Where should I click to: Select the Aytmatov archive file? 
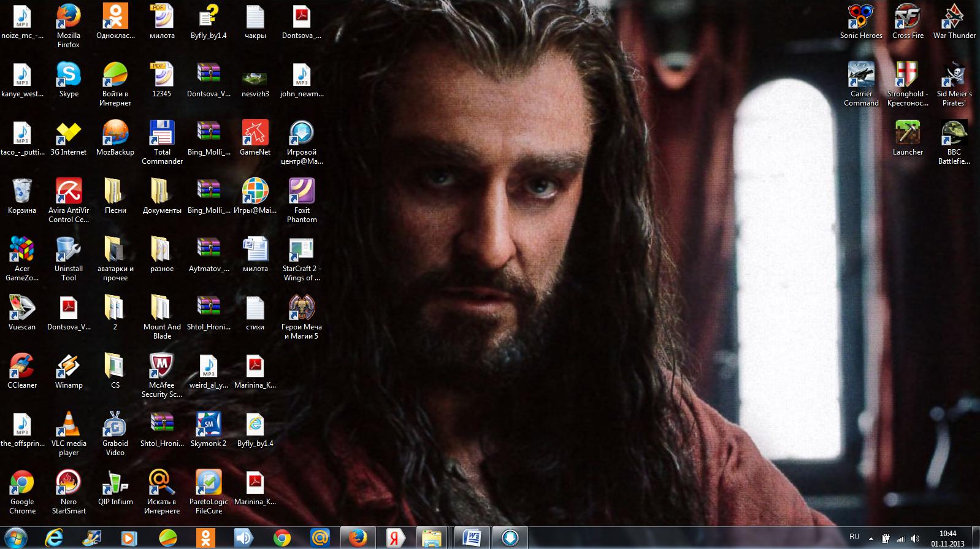coord(209,255)
